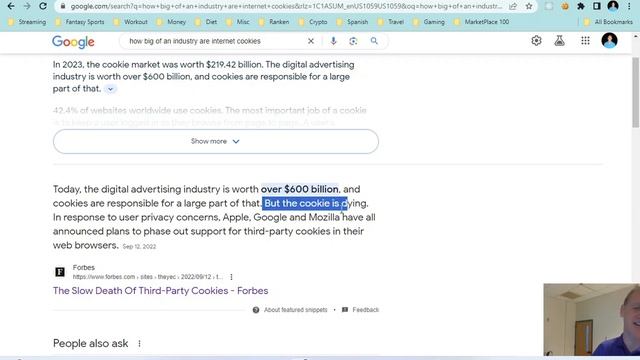
Task: Click the Feedback link below the snippet
Action: (366, 310)
